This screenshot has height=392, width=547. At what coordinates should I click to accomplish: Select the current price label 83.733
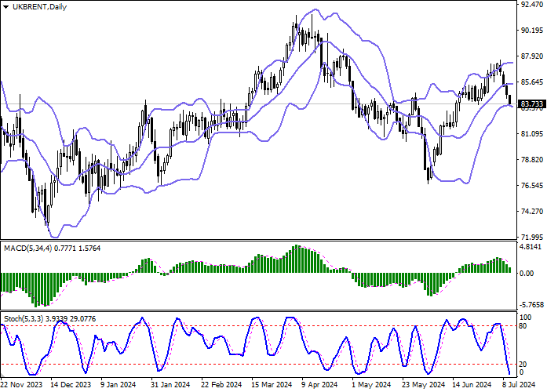[x=531, y=103]
